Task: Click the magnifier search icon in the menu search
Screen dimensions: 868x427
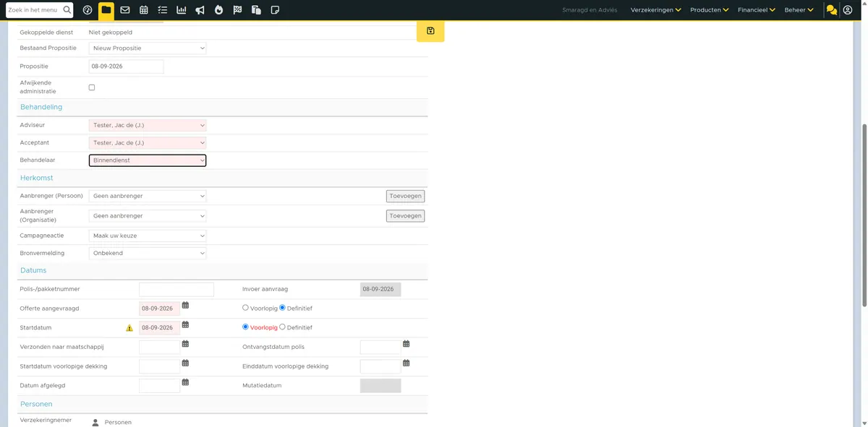Action: pyautogui.click(x=67, y=10)
